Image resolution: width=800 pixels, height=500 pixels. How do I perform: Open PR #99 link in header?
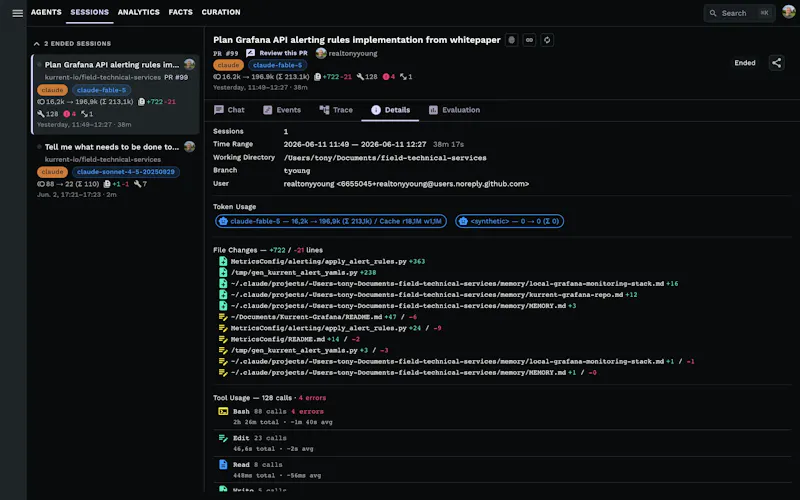point(226,54)
